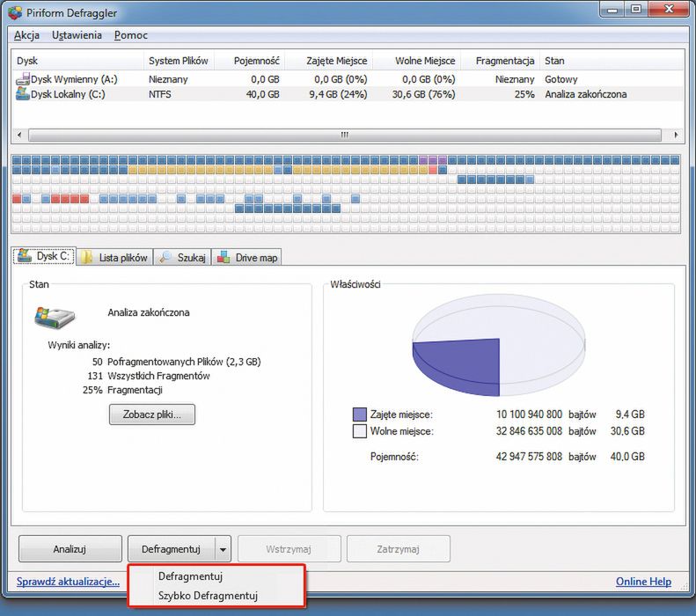Click the hard drive icon in Stan panel
The image size is (696, 616).
[x=54, y=315]
